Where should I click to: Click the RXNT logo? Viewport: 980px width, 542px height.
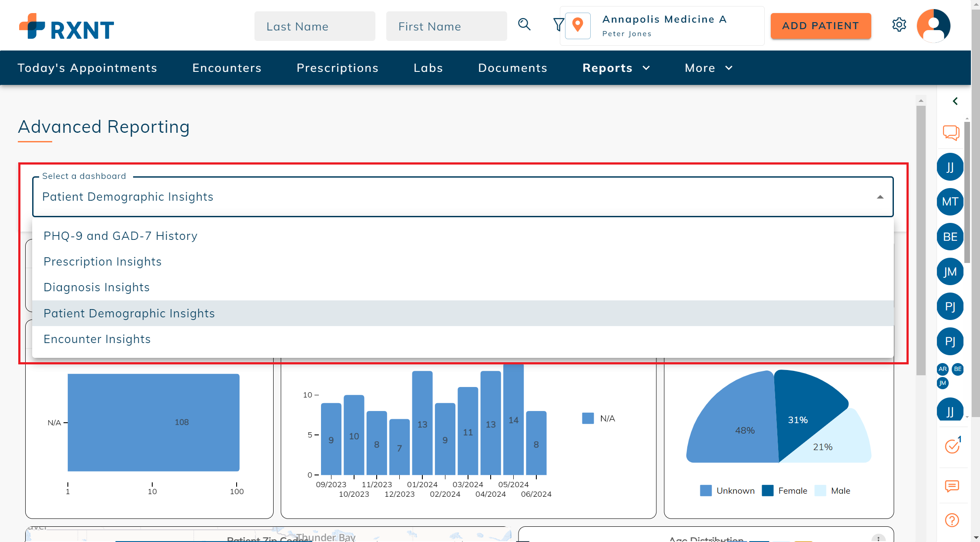tap(65, 26)
